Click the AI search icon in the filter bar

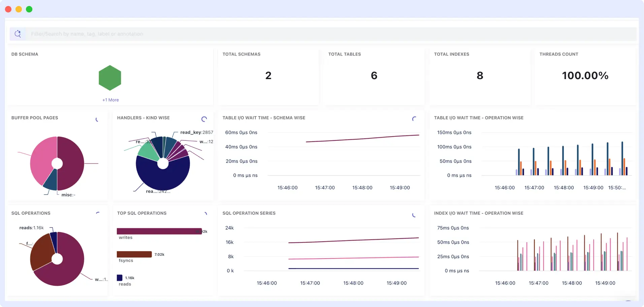click(18, 34)
